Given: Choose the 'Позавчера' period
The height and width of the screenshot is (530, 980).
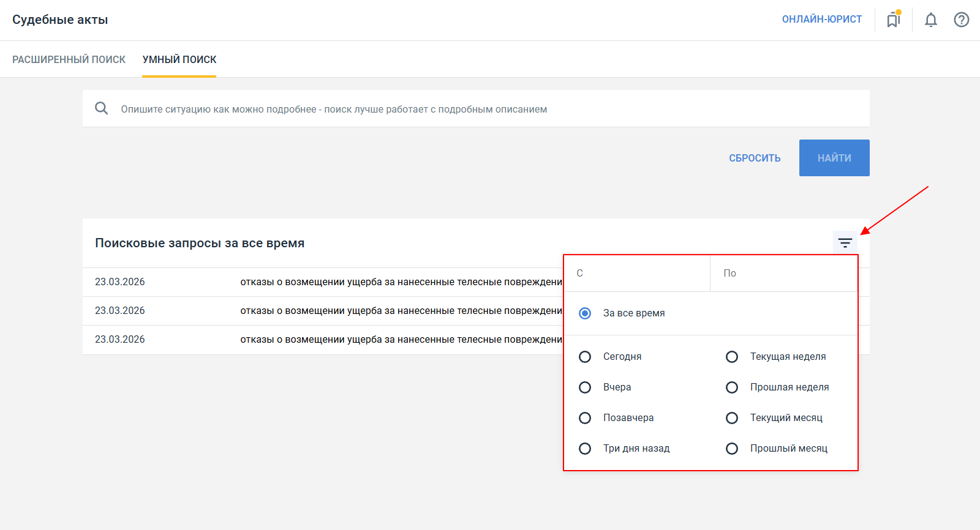Looking at the screenshot, I should [585, 418].
